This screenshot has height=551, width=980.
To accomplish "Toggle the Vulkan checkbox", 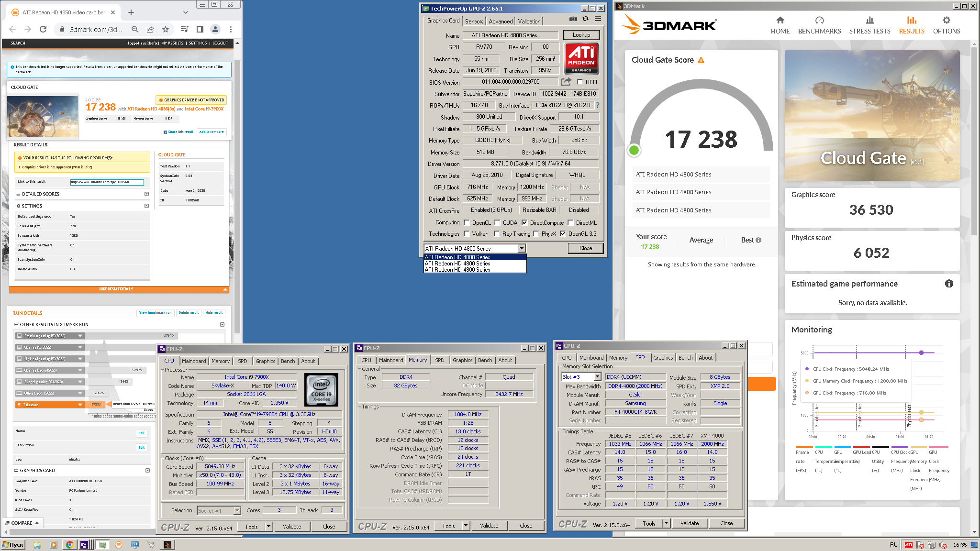I will 467,234.
